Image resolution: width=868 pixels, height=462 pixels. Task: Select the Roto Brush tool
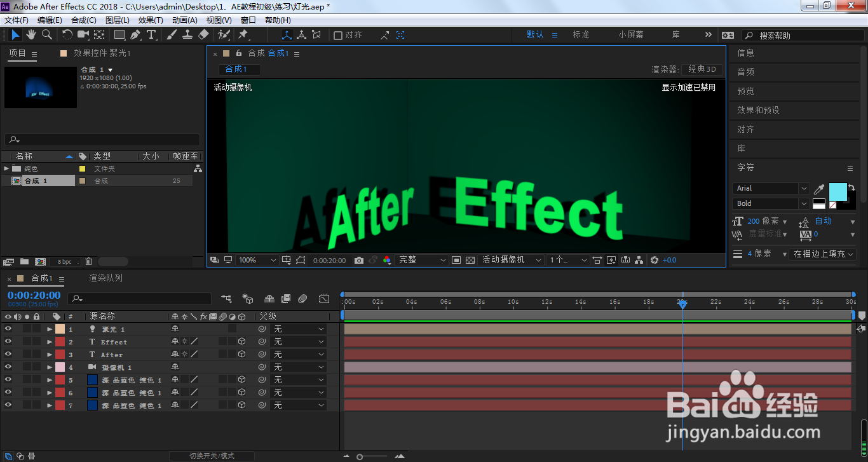[x=224, y=34]
